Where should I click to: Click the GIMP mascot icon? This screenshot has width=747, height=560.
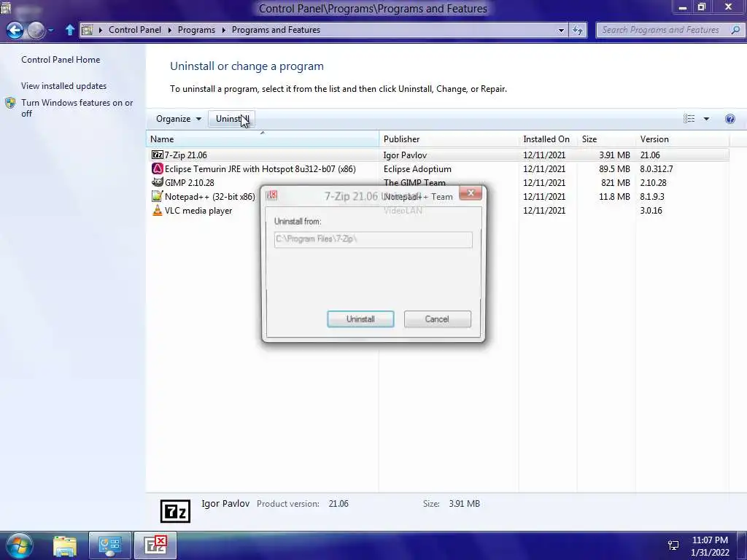point(158,182)
